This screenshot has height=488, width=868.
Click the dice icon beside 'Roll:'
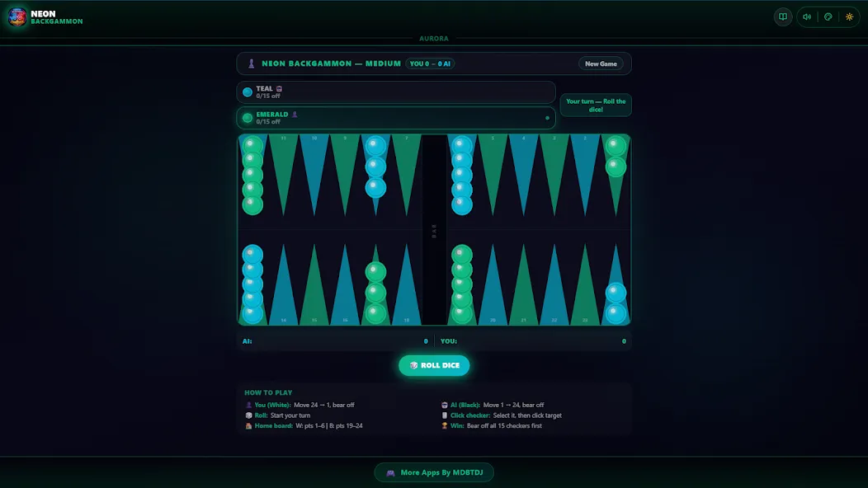click(248, 415)
